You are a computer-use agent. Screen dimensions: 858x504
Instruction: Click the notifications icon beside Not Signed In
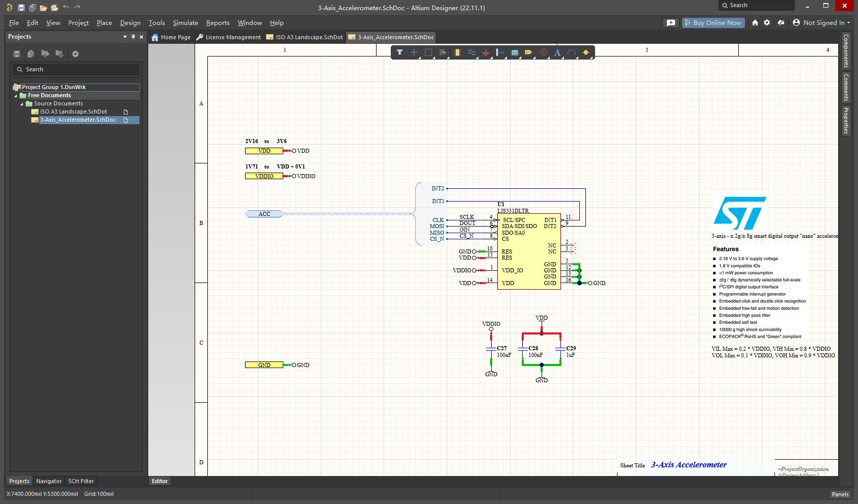[781, 23]
